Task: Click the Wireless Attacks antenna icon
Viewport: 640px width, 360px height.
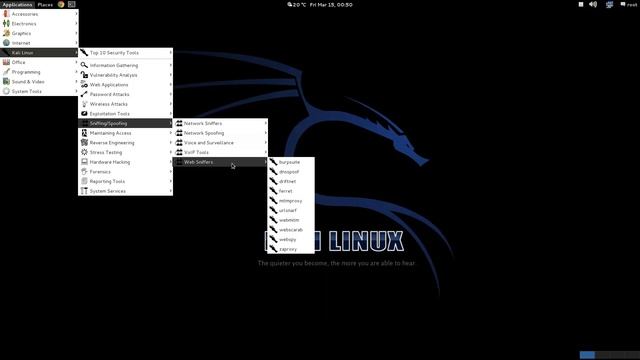Action: pos(84,104)
